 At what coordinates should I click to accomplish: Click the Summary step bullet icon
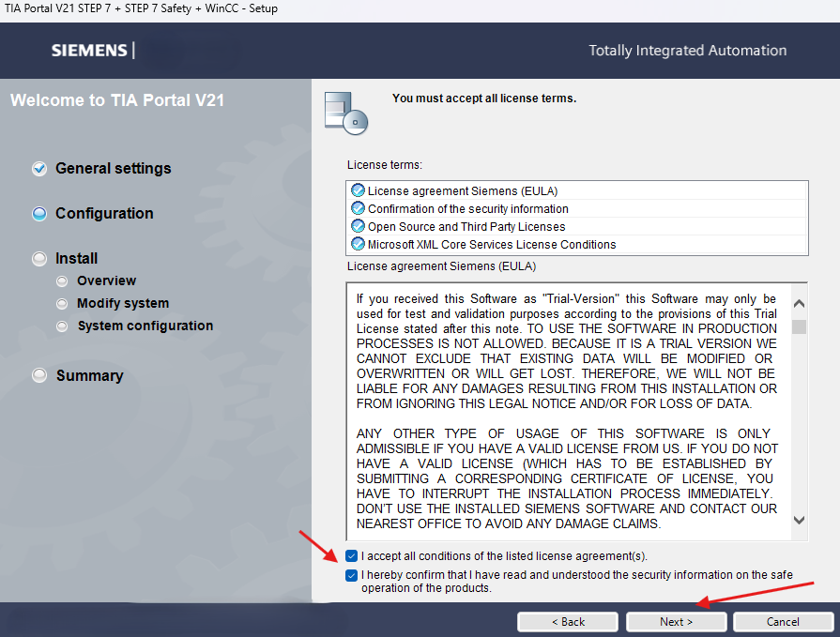[x=39, y=375]
